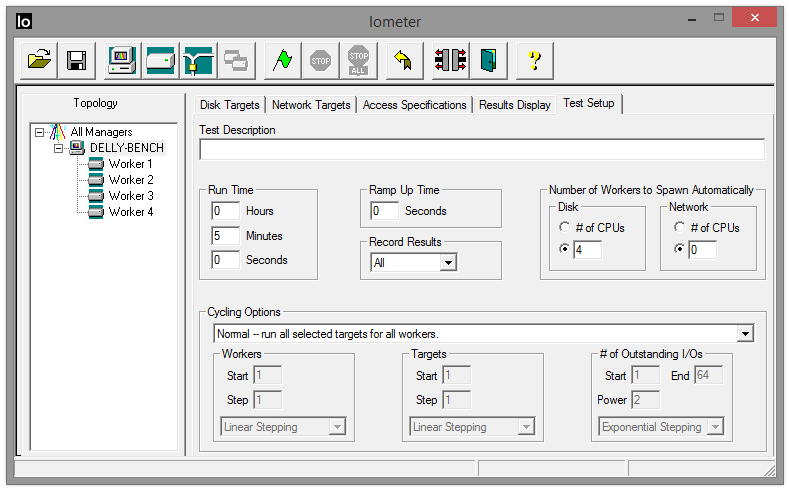Open Workers Linear Stepping dropdown
Image resolution: width=789 pixels, height=491 pixels.
pyautogui.click(x=337, y=427)
